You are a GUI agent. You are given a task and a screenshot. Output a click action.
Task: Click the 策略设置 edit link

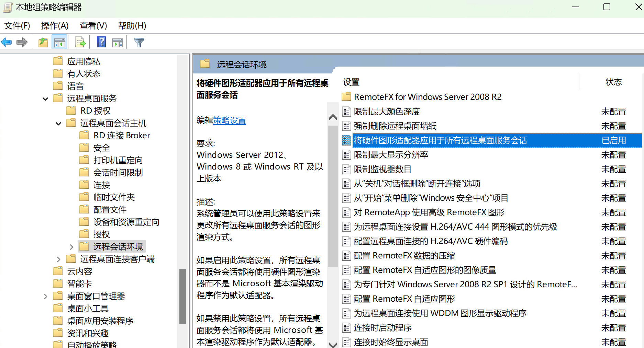229,120
